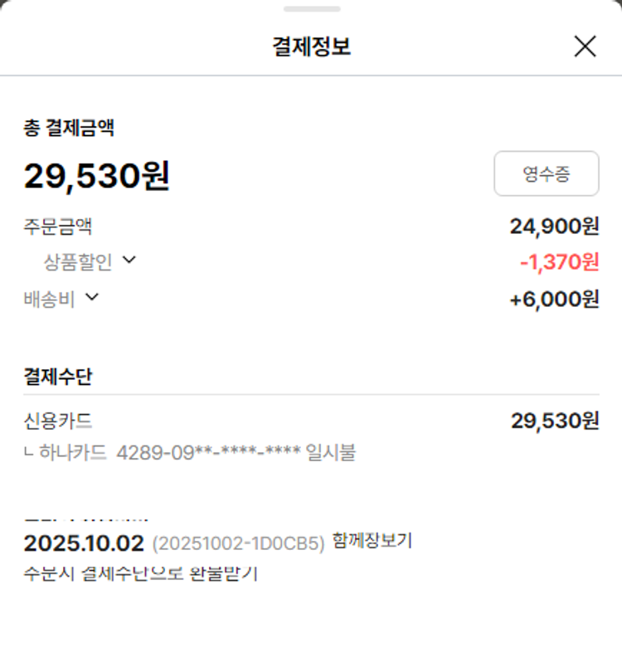Click the 신용카드 payment method label

click(58, 421)
